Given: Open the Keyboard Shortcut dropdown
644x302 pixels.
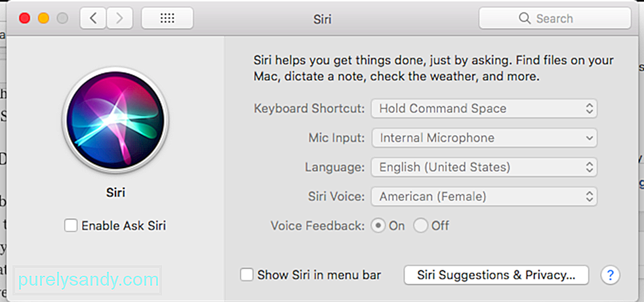Looking at the screenshot, I should click(484, 108).
